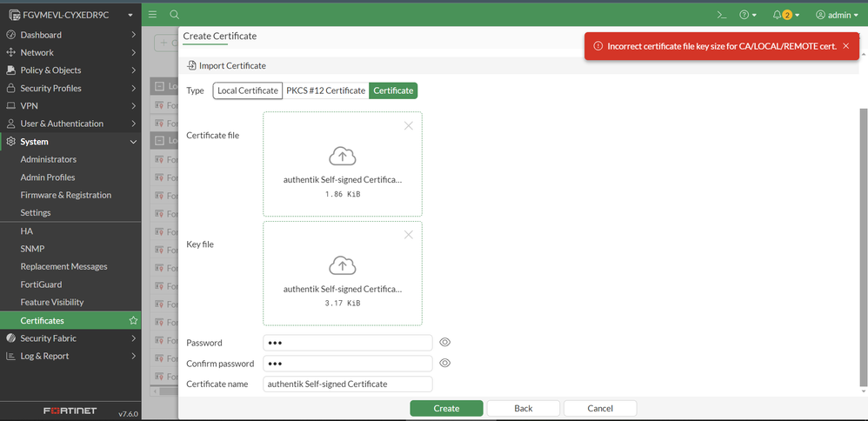
Task: Click the Import Certificate header icon
Action: [x=191, y=65]
